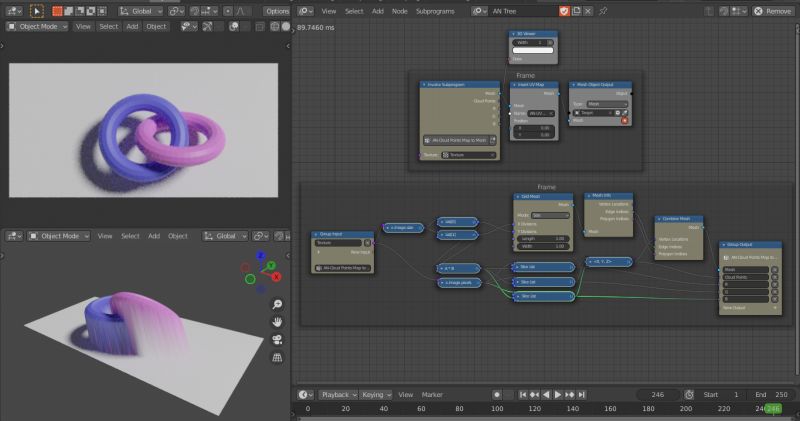The image size is (800, 421).
Task: Open Subprograms menu in node editor
Action: (x=435, y=11)
